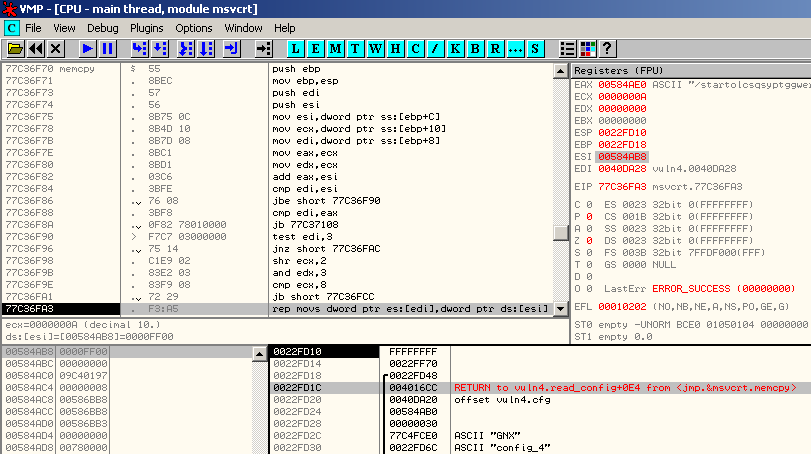Click the Help question mark toolbar icon
Viewport: 811px width, 454px height.
coord(607,48)
